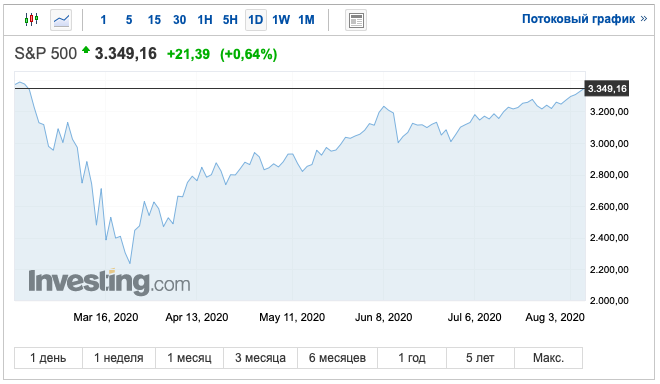Click the 3.349,16 current price marker
Screen dimensions: 660x384
click(607, 88)
